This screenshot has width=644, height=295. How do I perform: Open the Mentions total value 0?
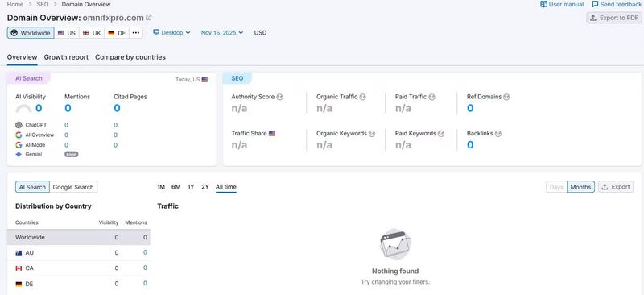[x=68, y=108]
